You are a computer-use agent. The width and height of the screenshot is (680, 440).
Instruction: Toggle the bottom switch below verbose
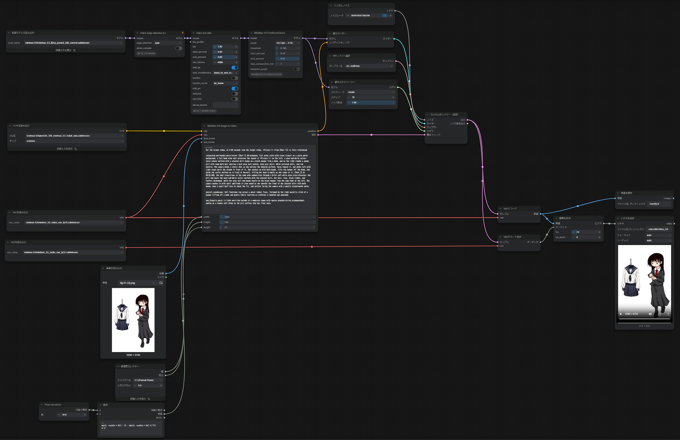click(235, 99)
